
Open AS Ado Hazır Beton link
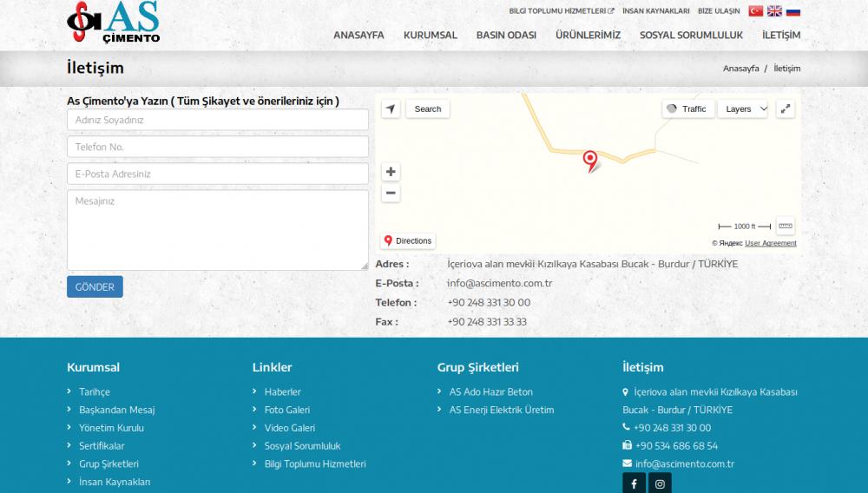coord(491,391)
